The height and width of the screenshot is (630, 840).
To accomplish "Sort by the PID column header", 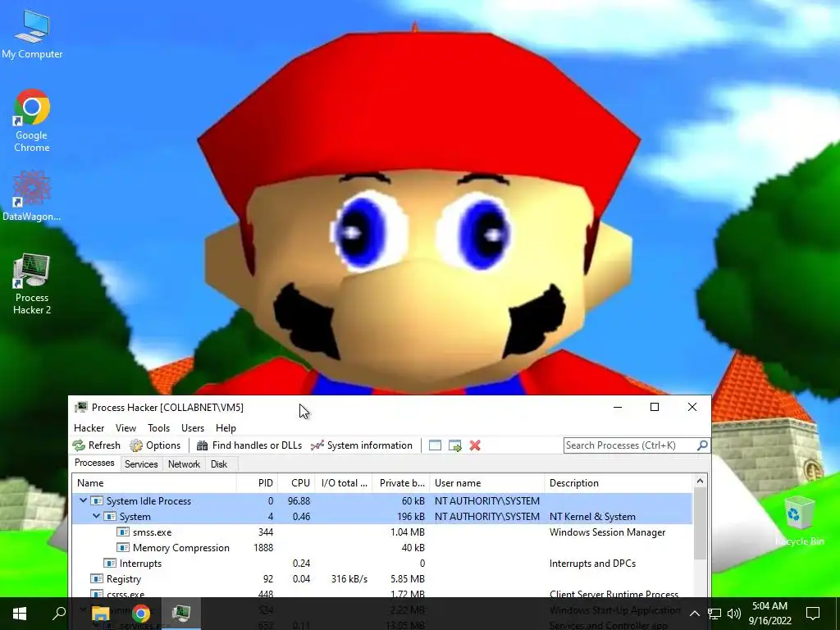I will [257, 482].
